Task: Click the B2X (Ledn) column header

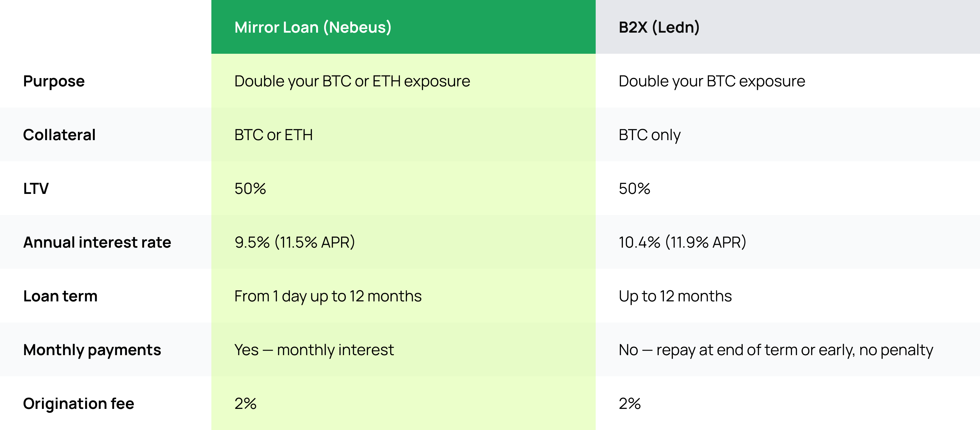Action: pyautogui.click(x=659, y=28)
